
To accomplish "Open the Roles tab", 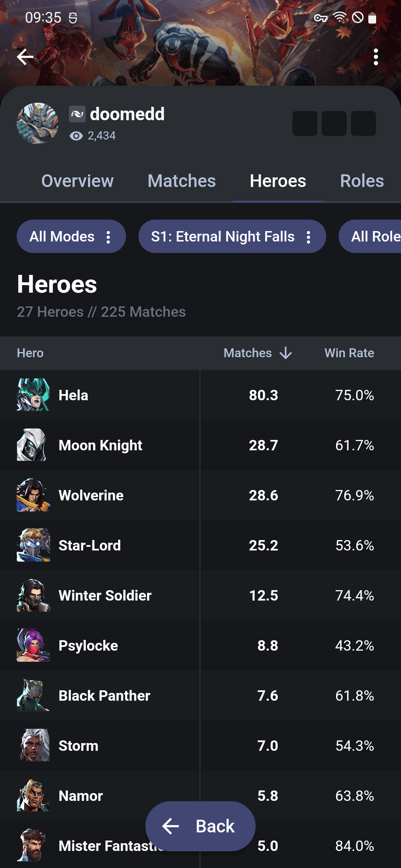I will [x=362, y=181].
